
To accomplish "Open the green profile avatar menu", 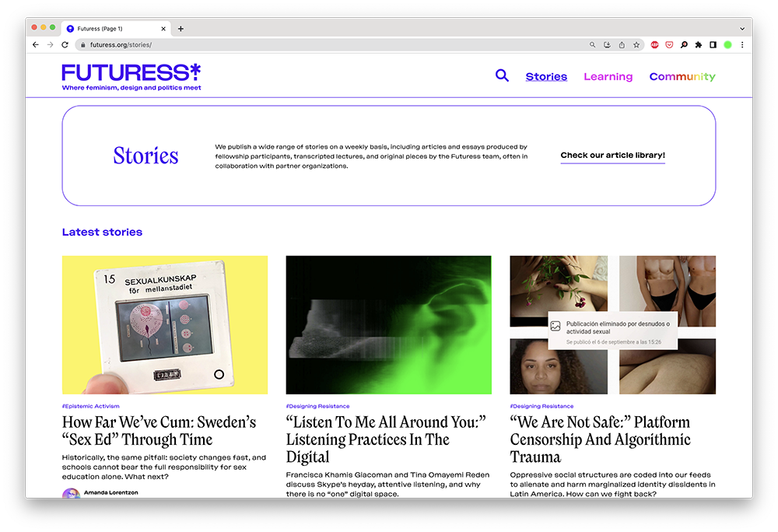I will click(728, 44).
